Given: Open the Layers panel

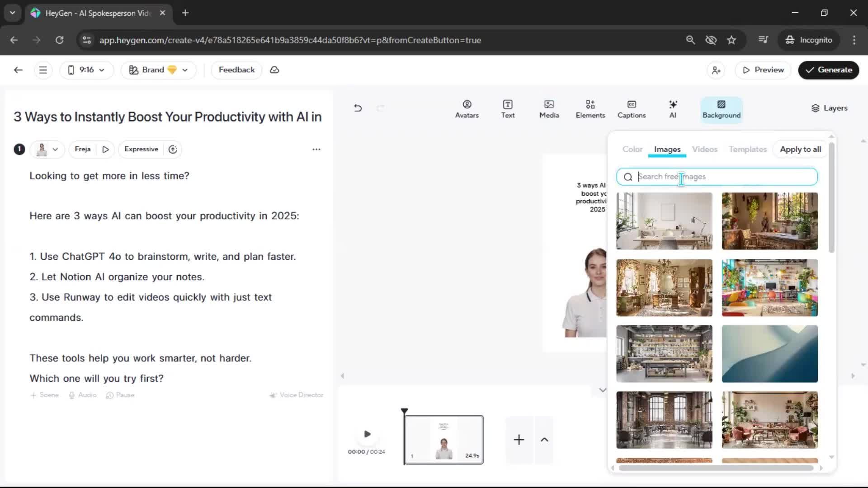Looking at the screenshot, I should [x=829, y=108].
